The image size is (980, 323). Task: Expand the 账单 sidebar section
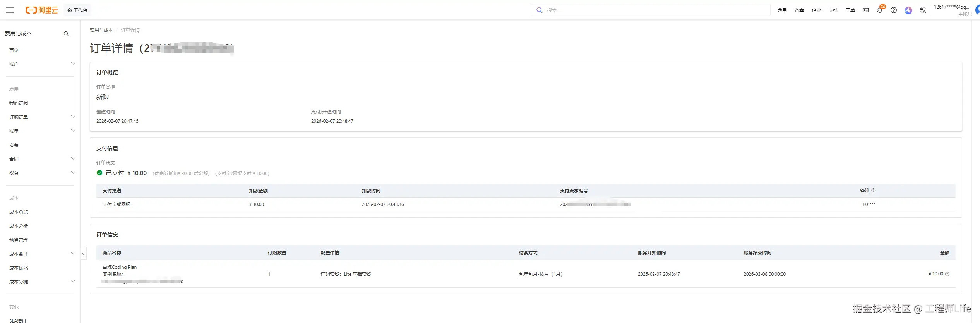pos(42,131)
